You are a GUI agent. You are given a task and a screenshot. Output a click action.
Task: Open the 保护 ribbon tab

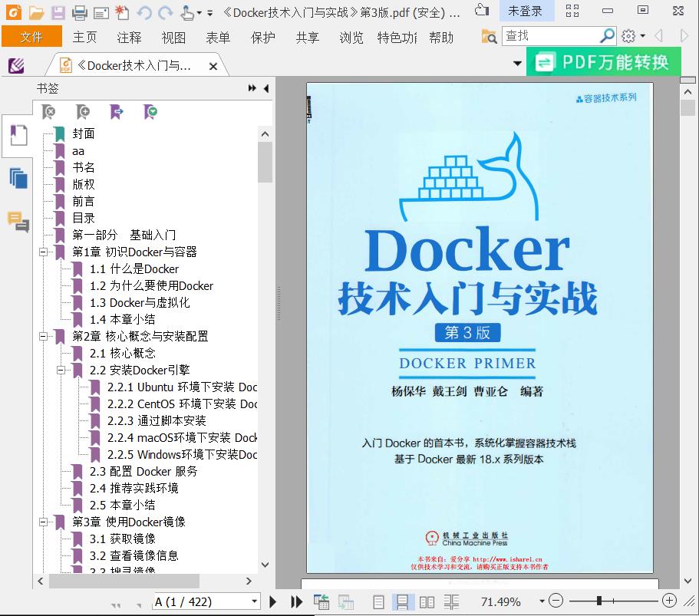tap(263, 37)
